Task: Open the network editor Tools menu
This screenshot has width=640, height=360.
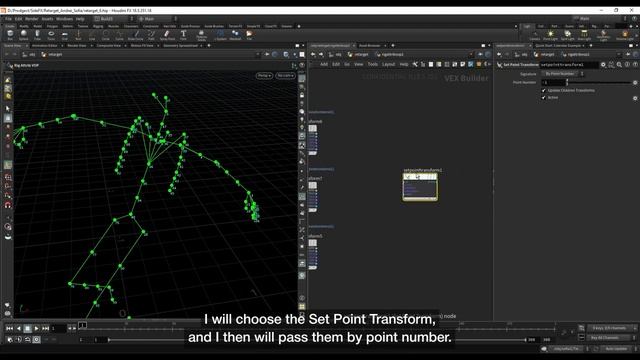Action: point(372,64)
